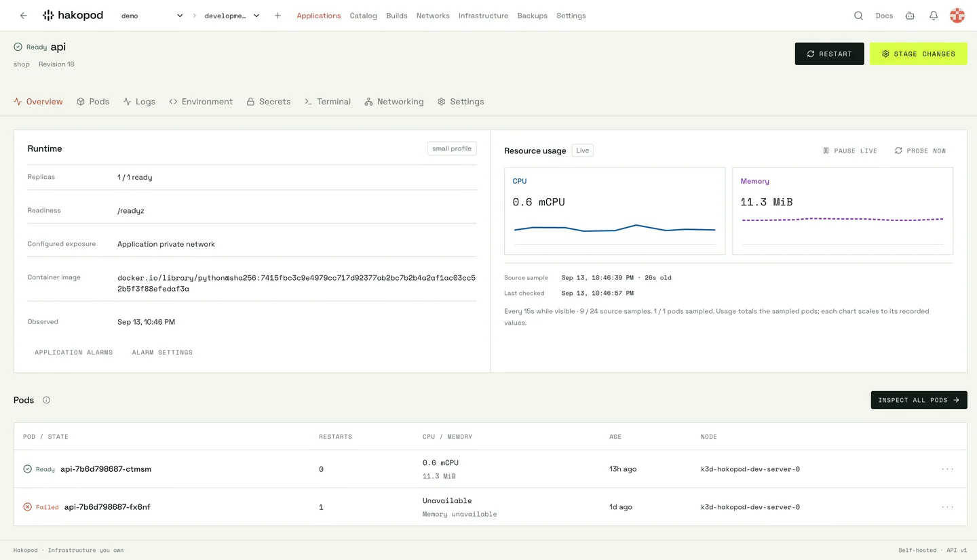Click the Restart button
The height and width of the screenshot is (560, 977).
(829, 54)
